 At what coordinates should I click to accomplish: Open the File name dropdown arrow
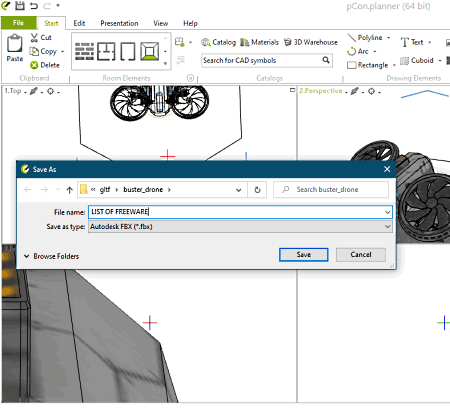click(x=387, y=212)
